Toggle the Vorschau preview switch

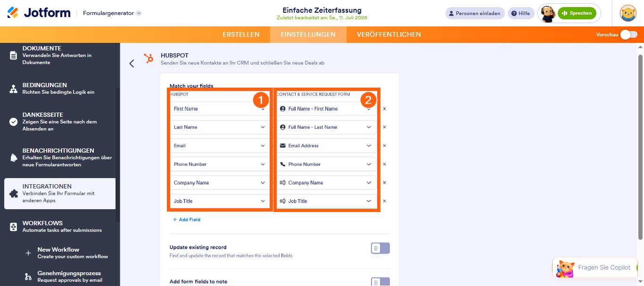click(628, 34)
